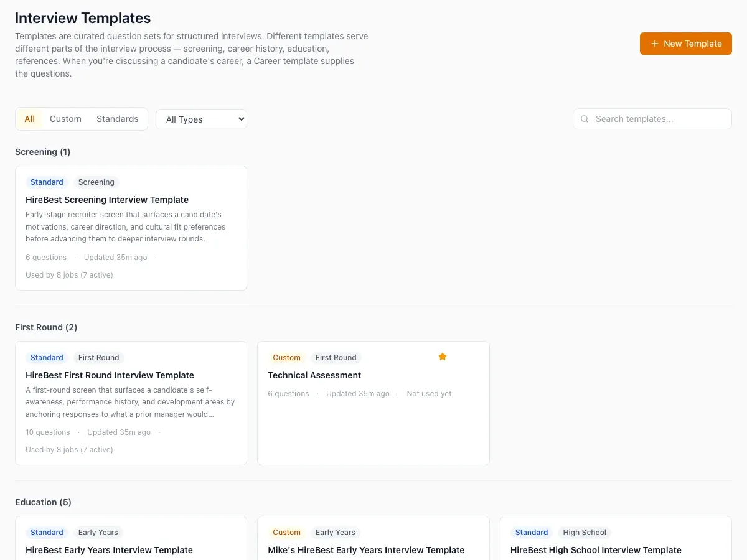747x560 pixels.
Task: Click the Screening type badge
Action: coord(96,182)
